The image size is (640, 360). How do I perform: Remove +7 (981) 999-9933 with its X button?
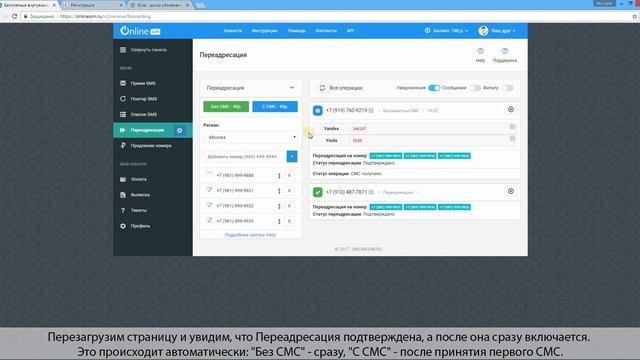(289, 221)
